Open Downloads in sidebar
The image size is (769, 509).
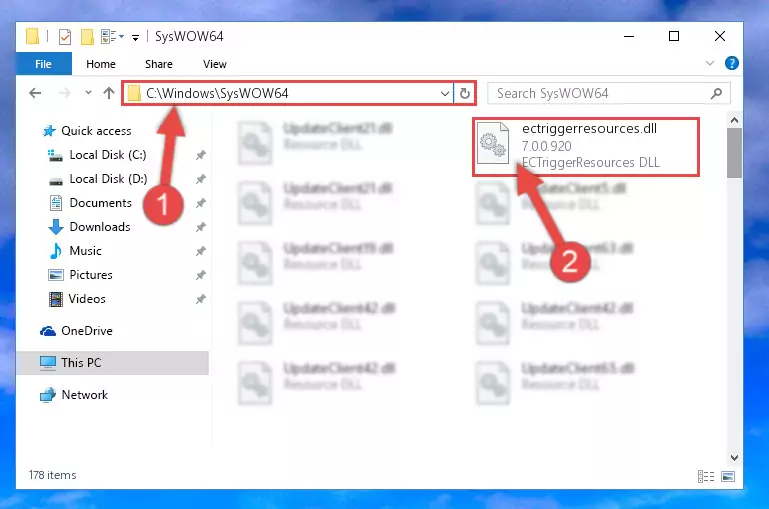click(100, 227)
